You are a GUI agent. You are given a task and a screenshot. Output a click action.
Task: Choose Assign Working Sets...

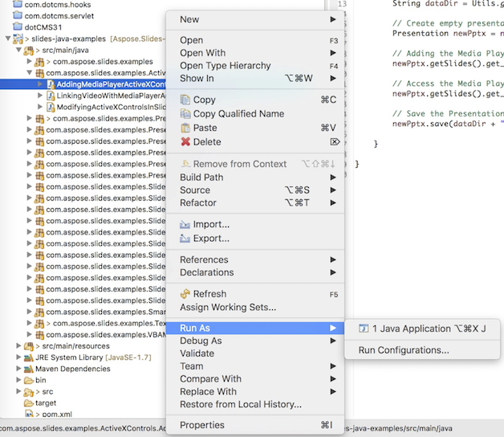[x=255, y=308]
